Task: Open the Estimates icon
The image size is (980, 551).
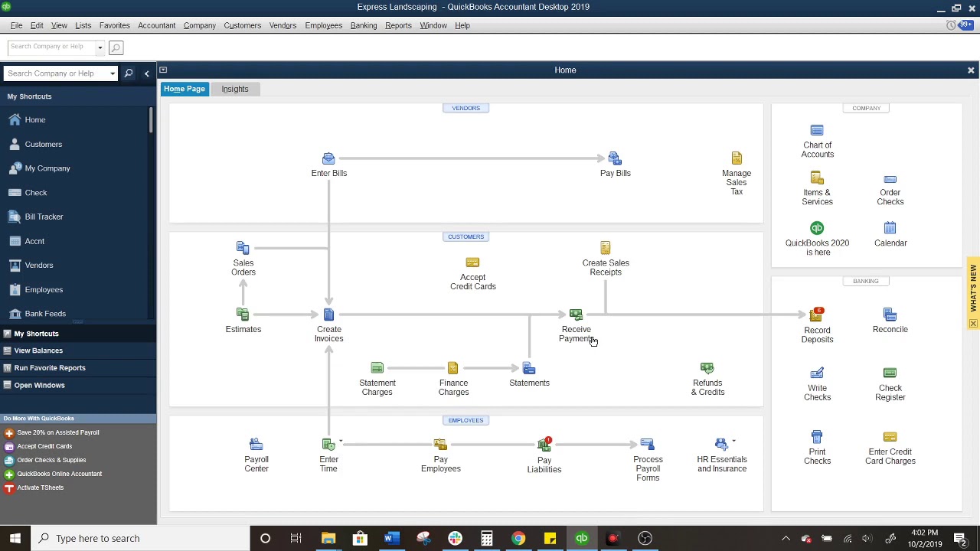Action: click(x=243, y=315)
